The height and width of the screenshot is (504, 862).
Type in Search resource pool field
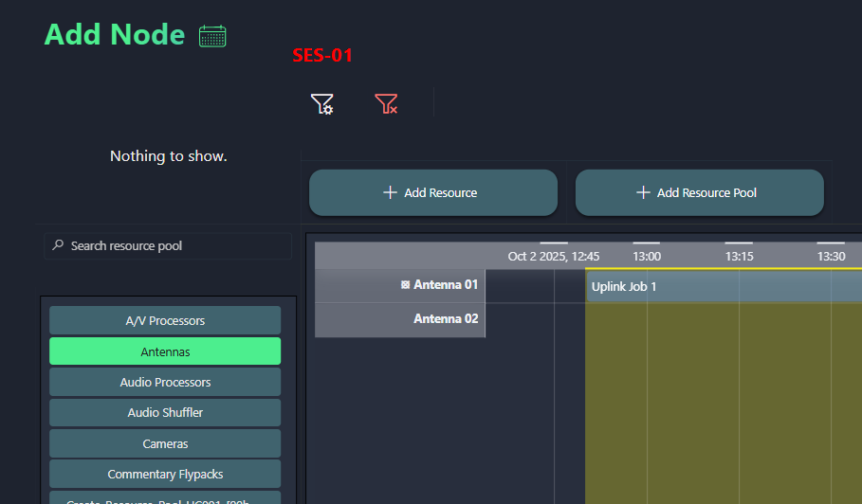click(175, 246)
